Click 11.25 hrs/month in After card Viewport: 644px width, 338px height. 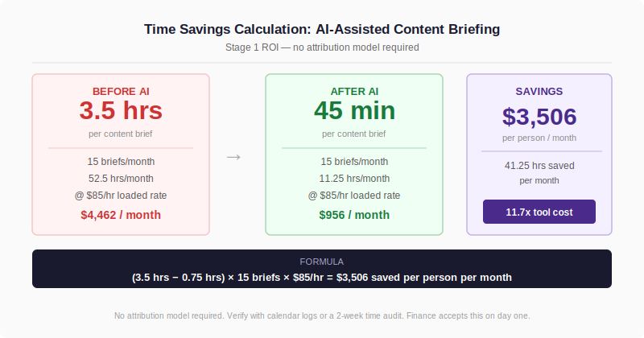click(x=354, y=178)
